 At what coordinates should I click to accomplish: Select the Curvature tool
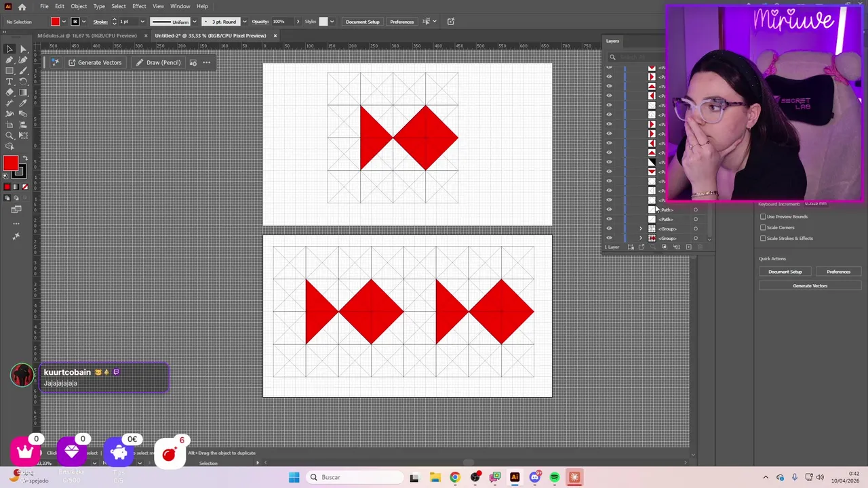point(23,60)
